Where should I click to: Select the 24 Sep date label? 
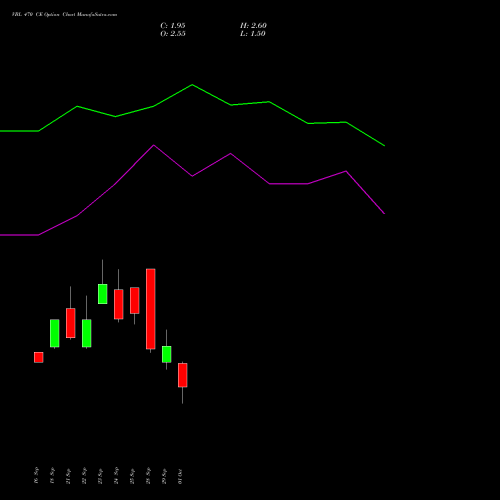[x=116, y=476]
